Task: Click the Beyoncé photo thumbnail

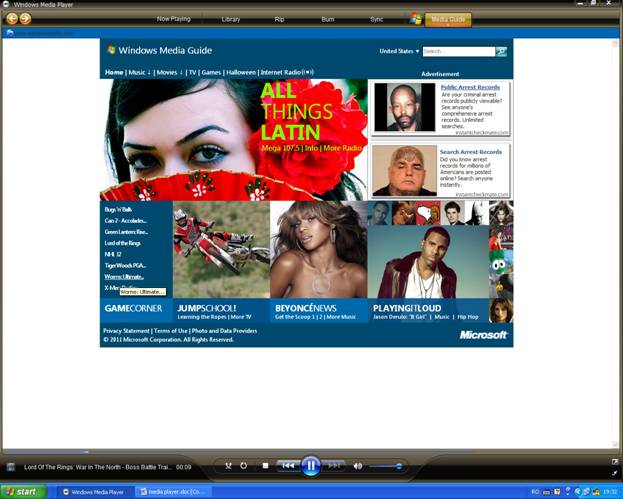Action: (x=319, y=250)
